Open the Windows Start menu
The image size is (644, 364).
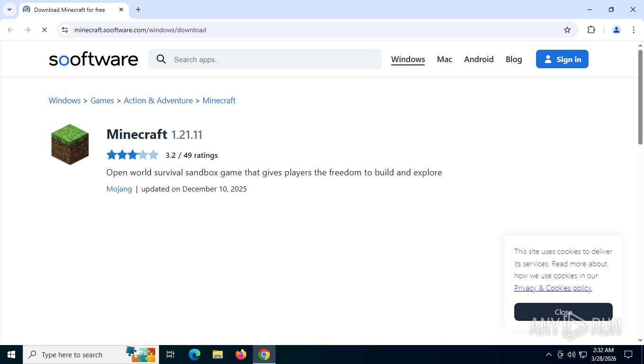tap(11, 355)
